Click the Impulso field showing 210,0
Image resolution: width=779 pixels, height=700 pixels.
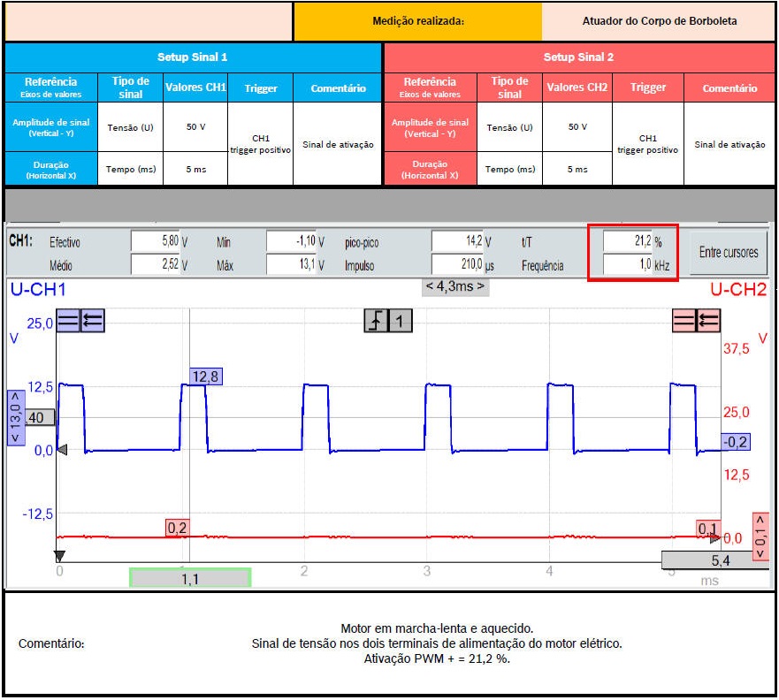(458, 264)
